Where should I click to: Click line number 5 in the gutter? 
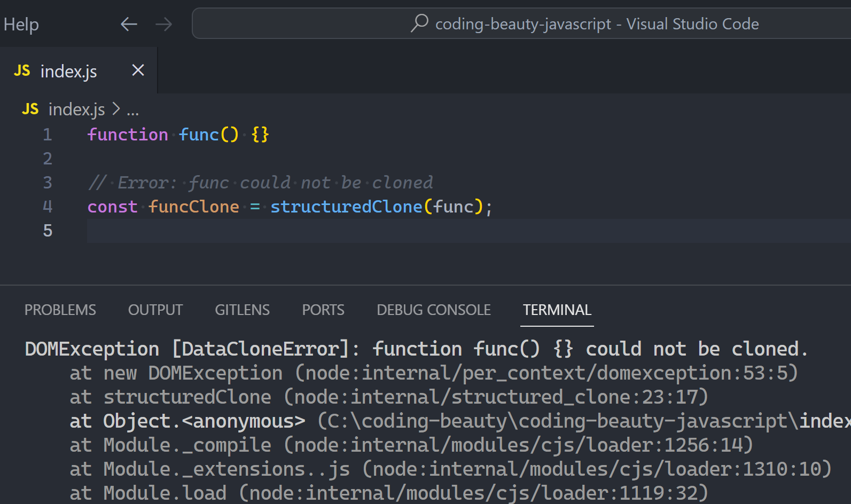(x=48, y=231)
